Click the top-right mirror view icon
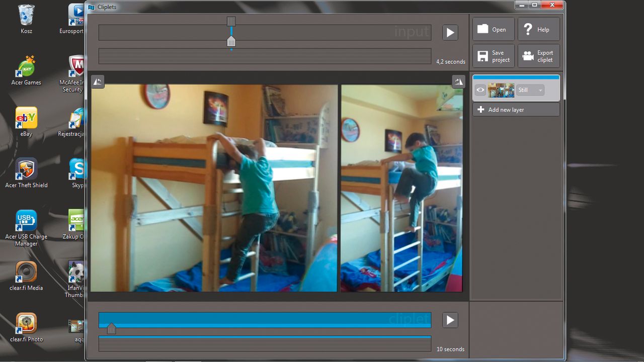The width and height of the screenshot is (644, 362). [x=458, y=81]
